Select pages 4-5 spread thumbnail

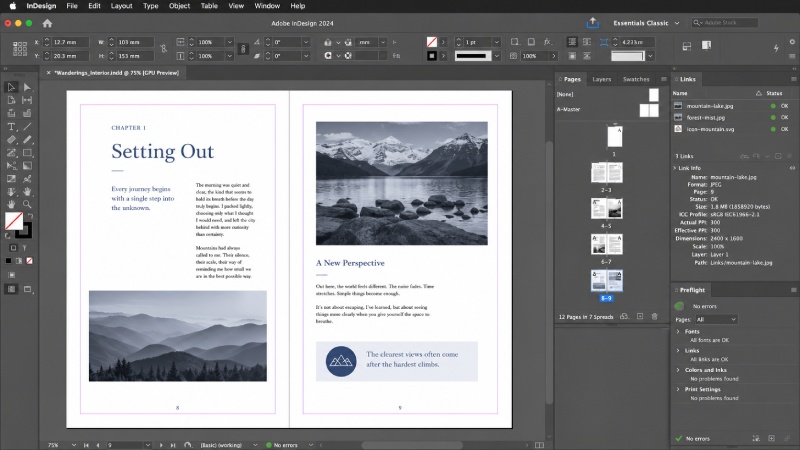pyautogui.click(x=606, y=209)
